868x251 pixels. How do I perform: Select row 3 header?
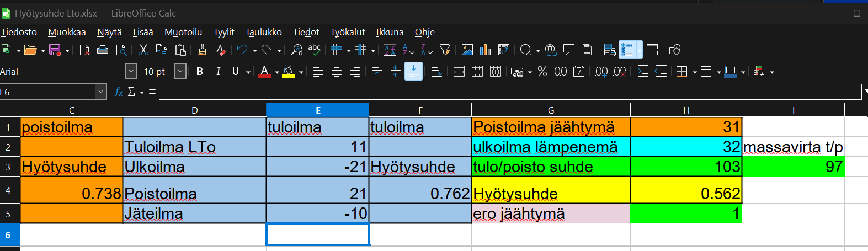coord(8,167)
